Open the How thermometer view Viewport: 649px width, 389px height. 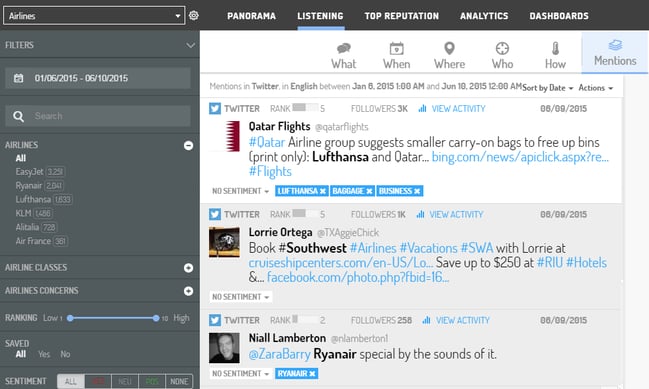pos(555,55)
